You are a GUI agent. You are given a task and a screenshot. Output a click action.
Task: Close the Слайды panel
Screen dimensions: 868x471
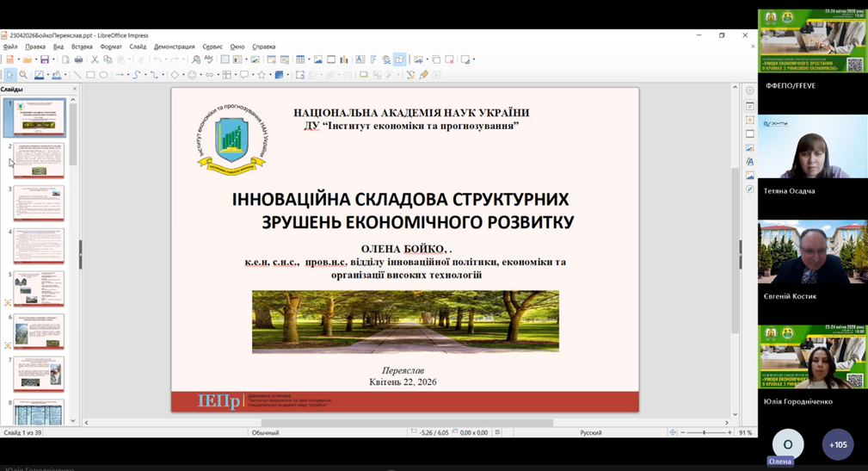74,89
